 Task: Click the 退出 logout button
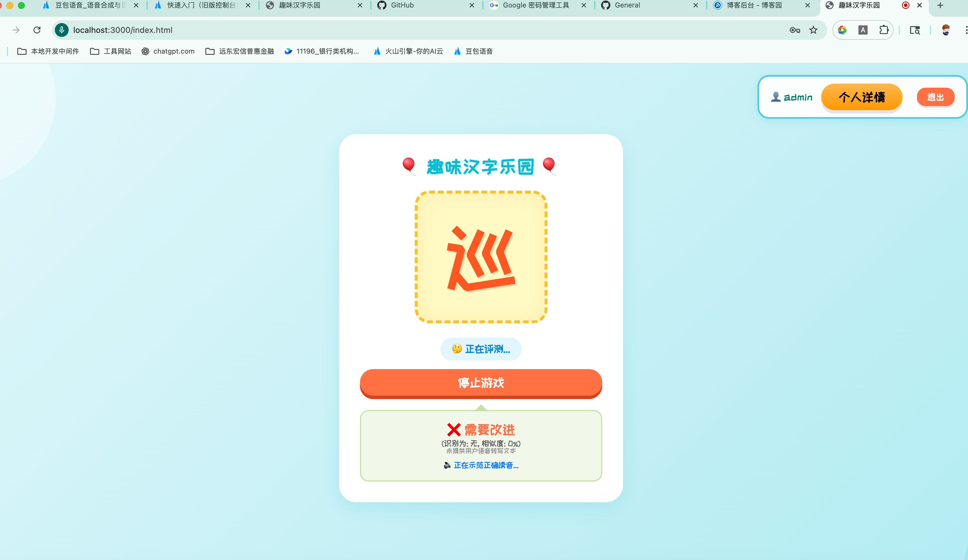(x=935, y=97)
